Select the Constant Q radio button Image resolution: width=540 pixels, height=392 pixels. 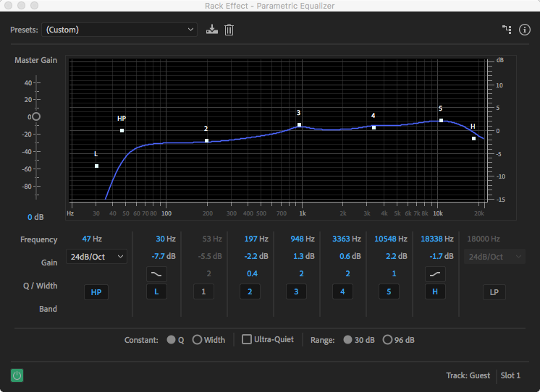[x=172, y=340]
